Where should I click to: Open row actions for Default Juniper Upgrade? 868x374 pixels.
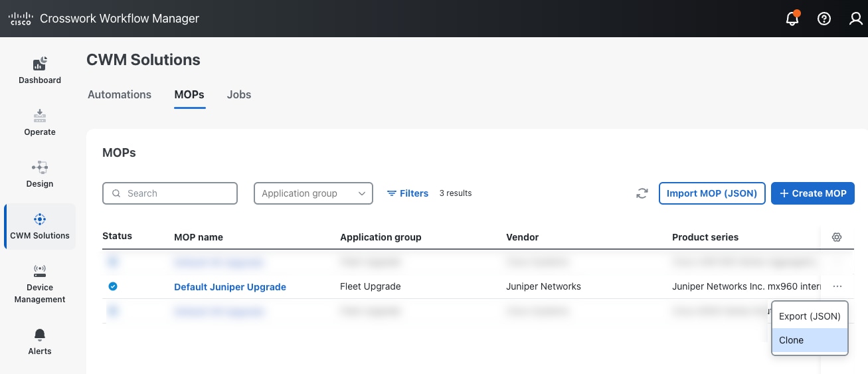[x=837, y=286]
